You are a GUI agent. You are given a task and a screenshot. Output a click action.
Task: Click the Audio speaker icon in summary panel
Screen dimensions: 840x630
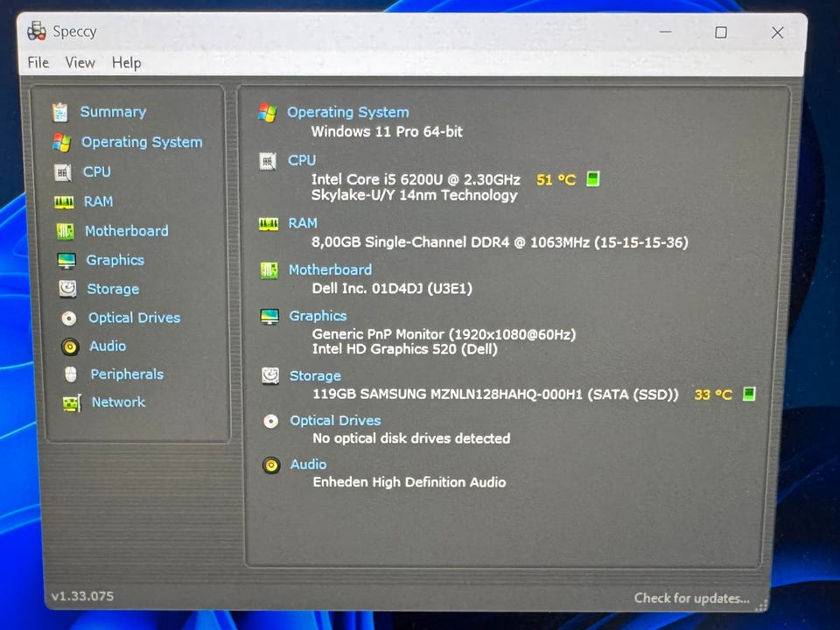pos(271,465)
